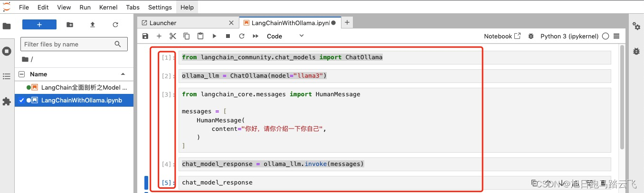This screenshot has height=193, width=644.
Task: Restart the kernel from toolbar
Action: click(242, 36)
